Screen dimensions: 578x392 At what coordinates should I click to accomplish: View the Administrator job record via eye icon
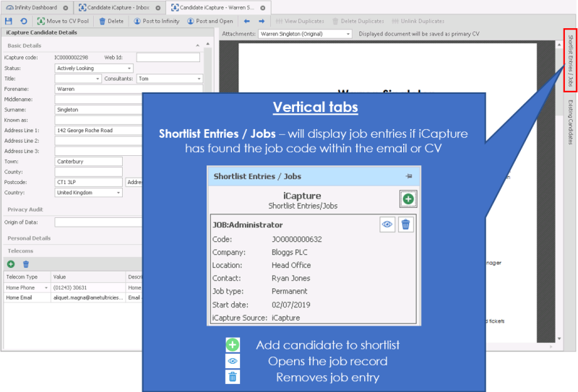coord(388,225)
